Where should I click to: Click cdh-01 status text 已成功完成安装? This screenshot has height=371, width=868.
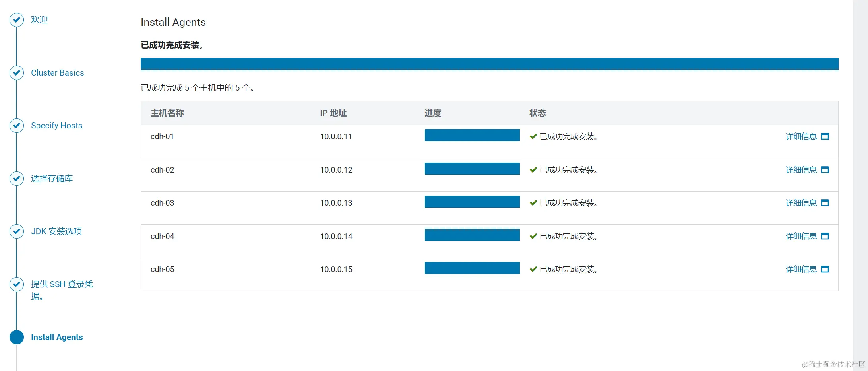[x=569, y=136]
